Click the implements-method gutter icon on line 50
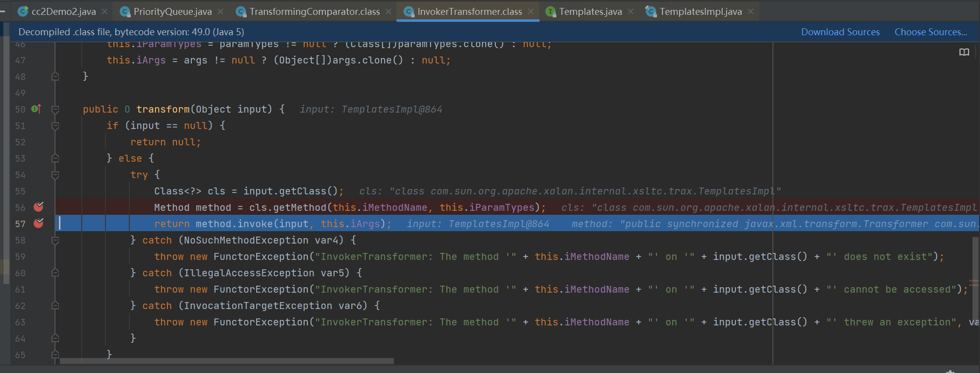The image size is (980, 373). tap(36, 109)
